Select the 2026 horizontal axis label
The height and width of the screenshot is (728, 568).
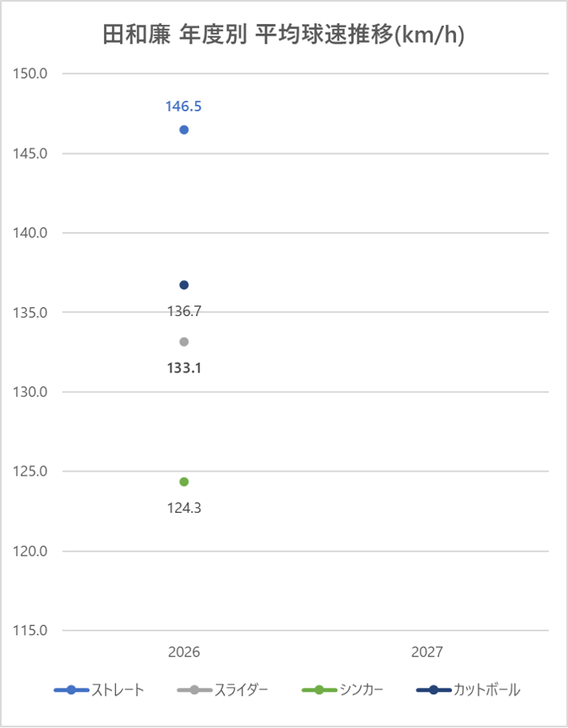pos(184,651)
